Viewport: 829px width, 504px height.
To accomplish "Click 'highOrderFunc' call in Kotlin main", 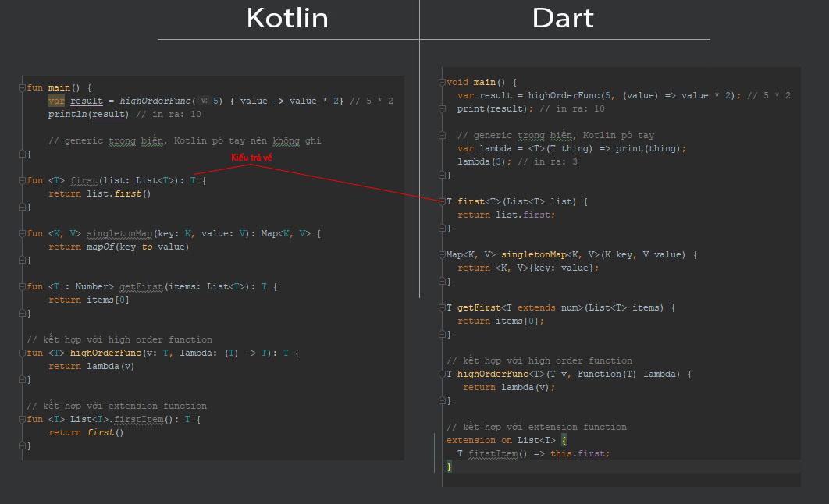I will pyautogui.click(x=155, y=101).
